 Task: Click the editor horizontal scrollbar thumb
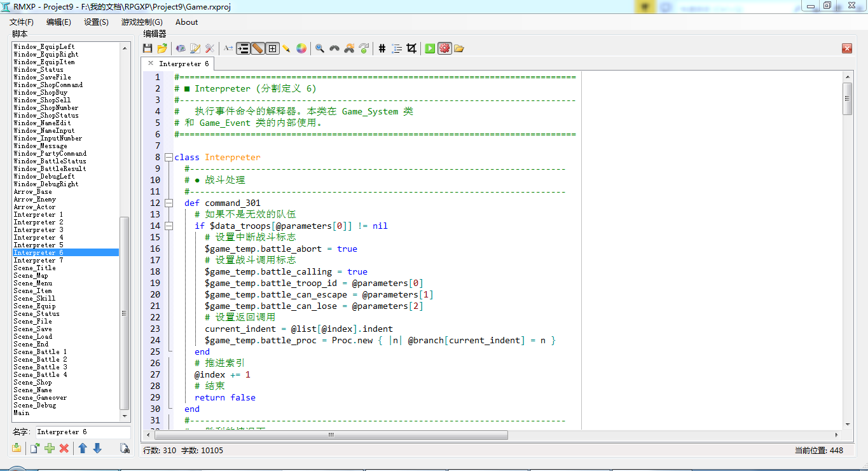point(331,435)
